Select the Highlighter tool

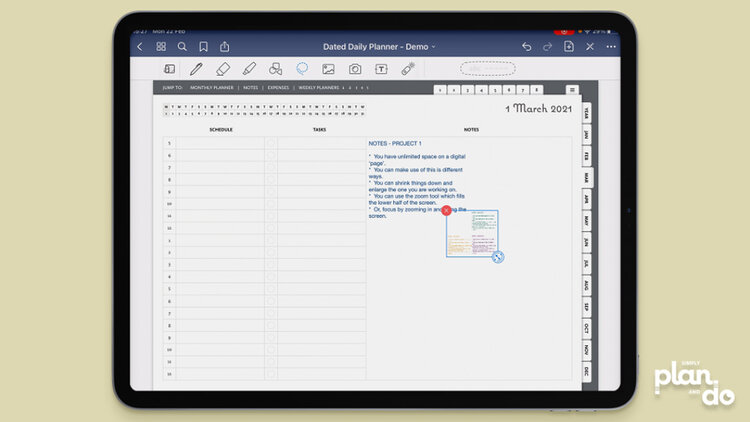tap(249, 69)
